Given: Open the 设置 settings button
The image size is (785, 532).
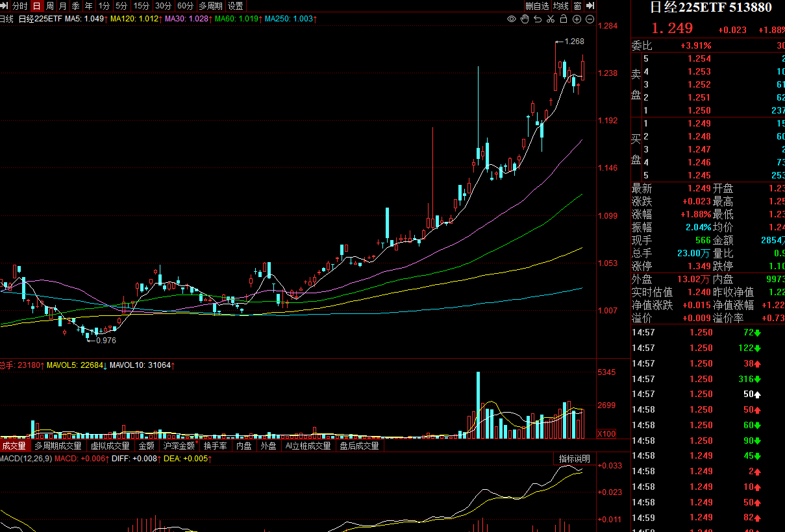Looking at the screenshot, I should pyautogui.click(x=235, y=6).
